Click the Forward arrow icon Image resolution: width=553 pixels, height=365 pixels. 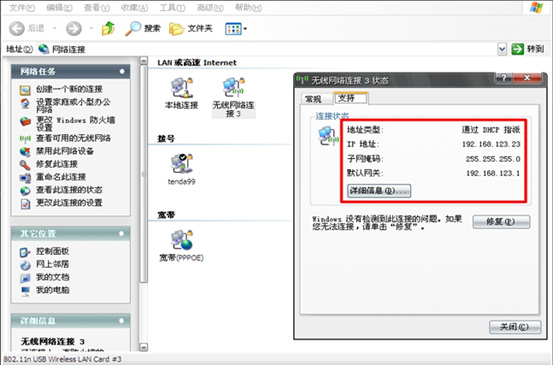click(x=74, y=29)
